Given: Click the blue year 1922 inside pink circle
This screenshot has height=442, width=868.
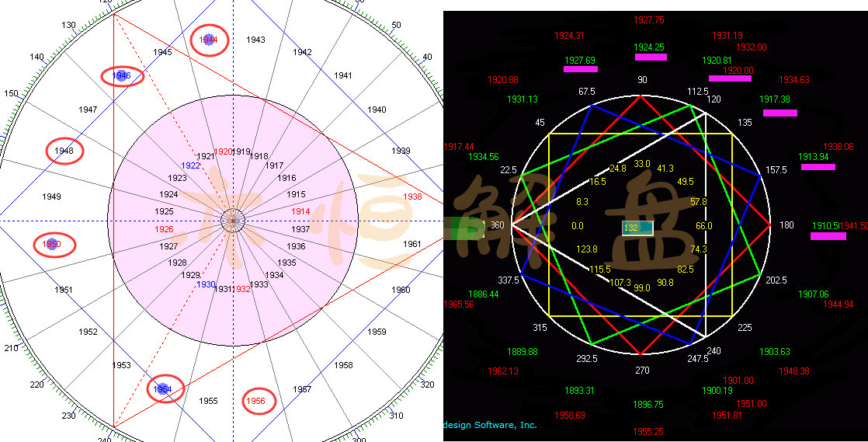Looking at the screenshot, I should pyautogui.click(x=190, y=166).
